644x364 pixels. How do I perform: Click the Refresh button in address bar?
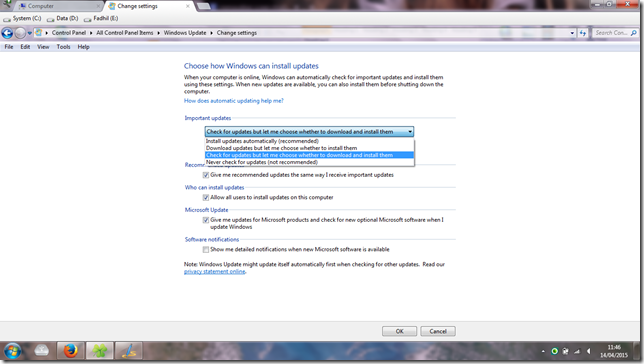click(x=583, y=33)
